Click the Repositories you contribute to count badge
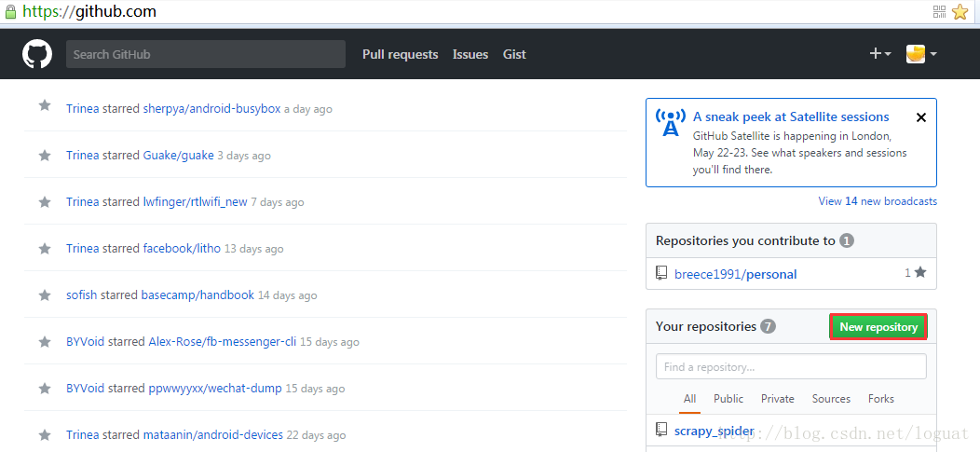 click(846, 240)
